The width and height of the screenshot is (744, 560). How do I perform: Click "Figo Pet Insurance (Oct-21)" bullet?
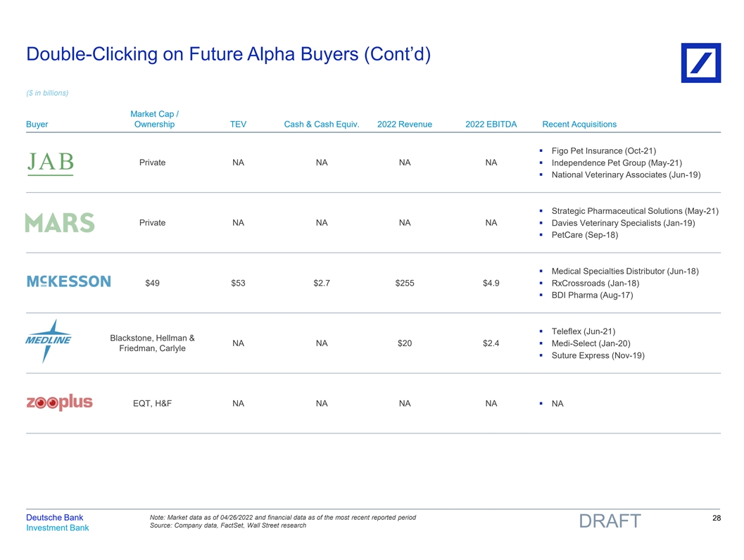(x=603, y=151)
